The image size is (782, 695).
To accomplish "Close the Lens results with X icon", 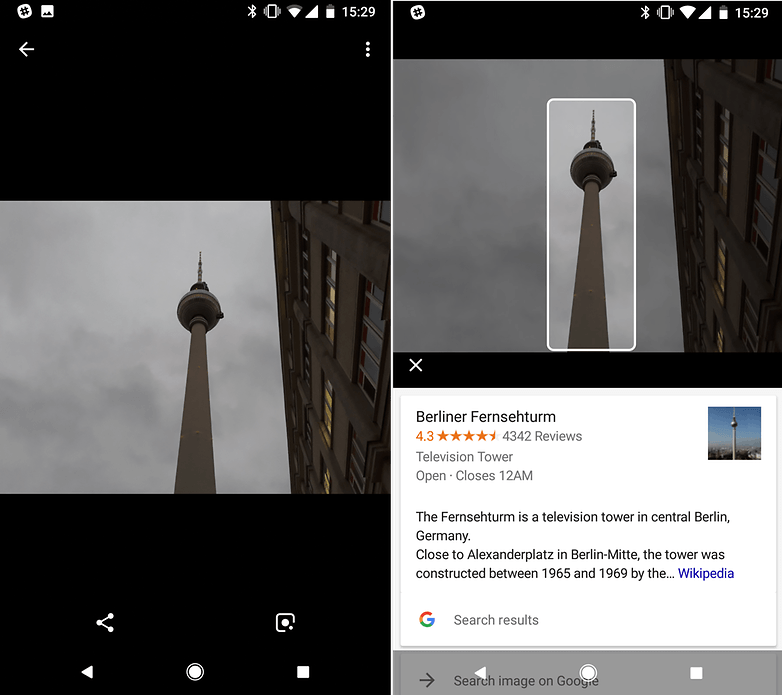I will point(415,365).
